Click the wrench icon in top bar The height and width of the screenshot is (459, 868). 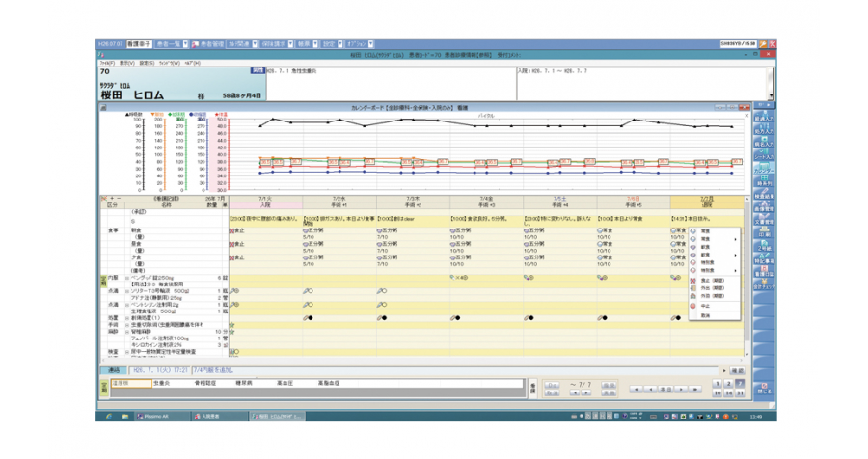pyautogui.click(x=763, y=43)
